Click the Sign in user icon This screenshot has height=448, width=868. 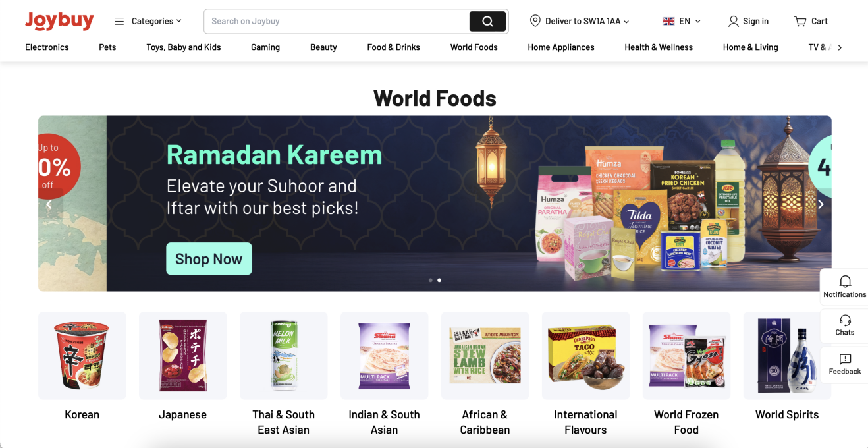[x=733, y=21]
